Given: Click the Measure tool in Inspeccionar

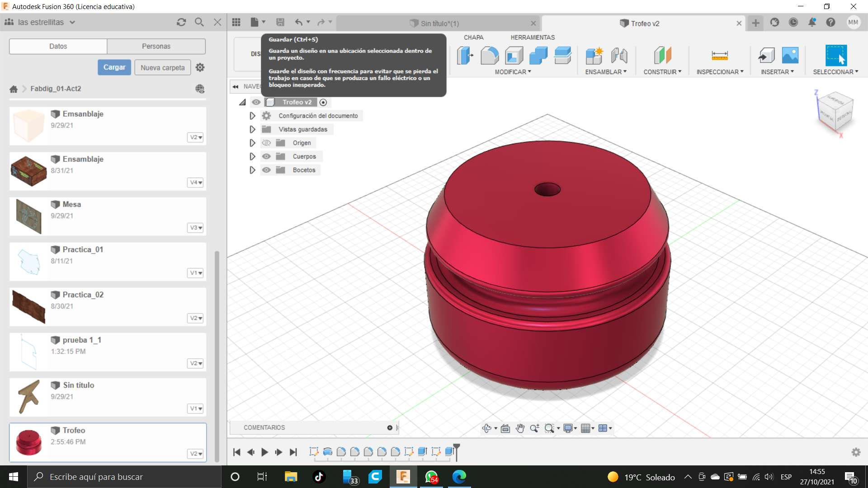Looking at the screenshot, I should 719,56.
